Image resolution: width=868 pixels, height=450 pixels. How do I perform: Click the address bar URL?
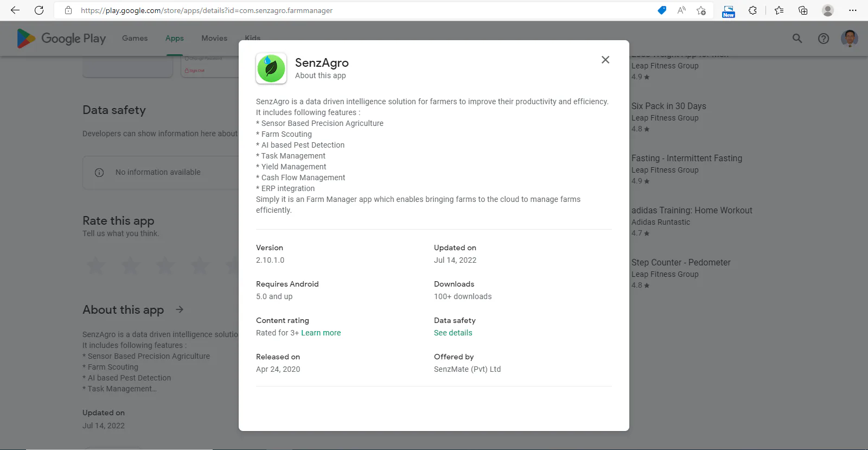point(207,10)
